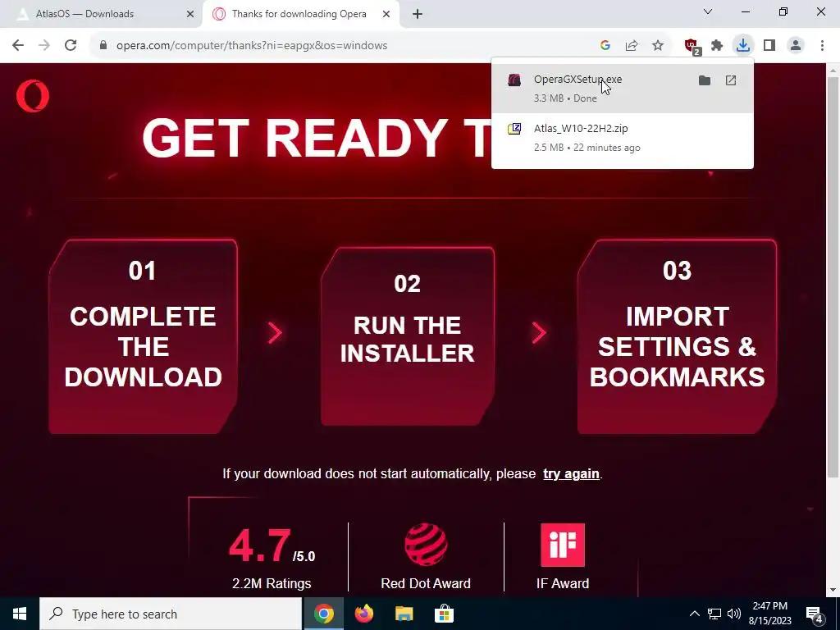Click the taskbar search box
This screenshot has height=630, width=840.
171,614
